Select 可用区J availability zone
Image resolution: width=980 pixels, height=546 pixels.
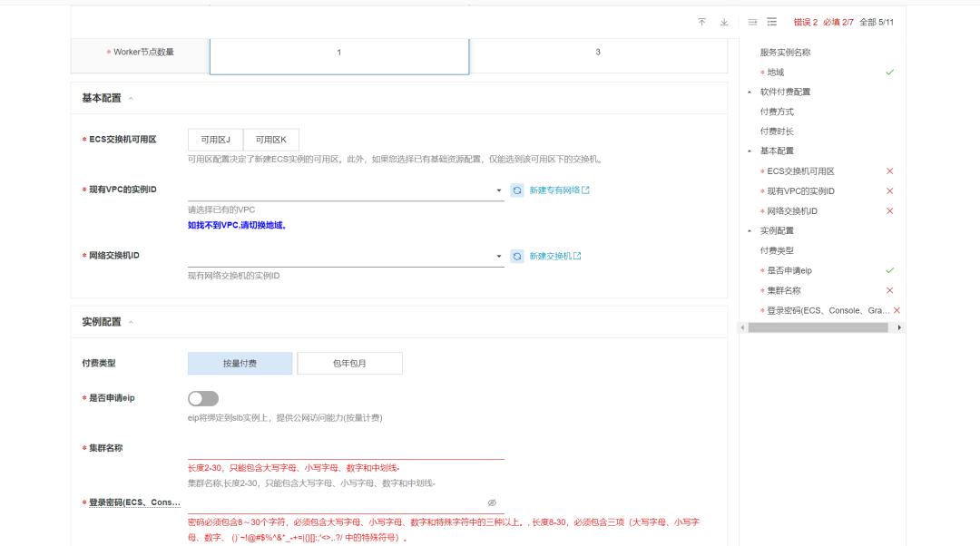point(216,140)
